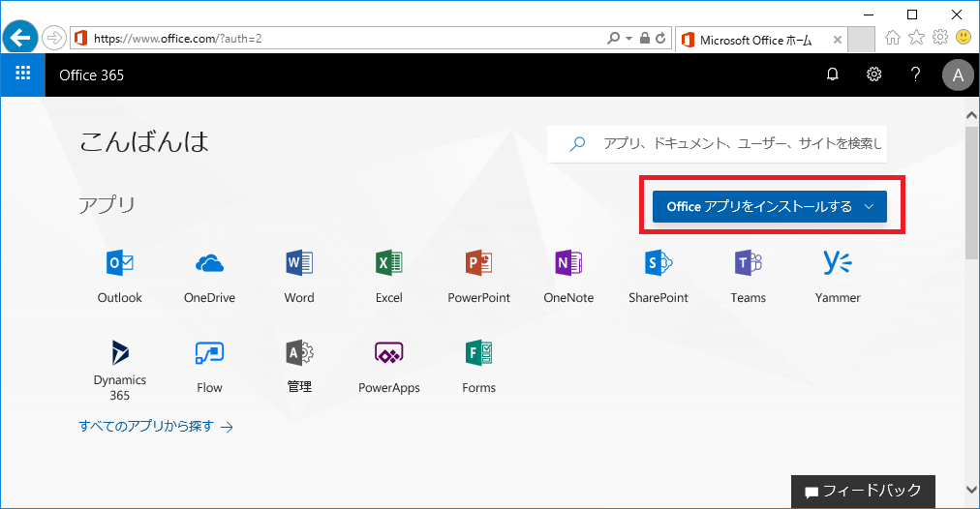Click the magnifier icon in the app search box

pyautogui.click(x=577, y=144)
